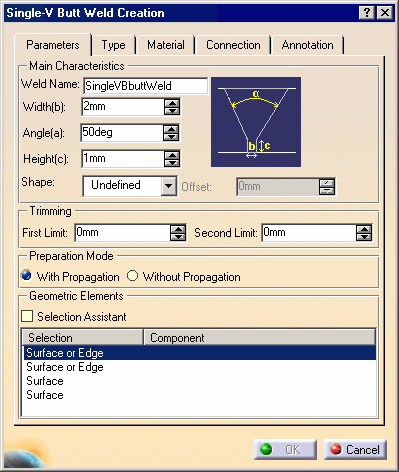
Task: Decrease Height(c) with down arrow
Action: tap(172, 163)
